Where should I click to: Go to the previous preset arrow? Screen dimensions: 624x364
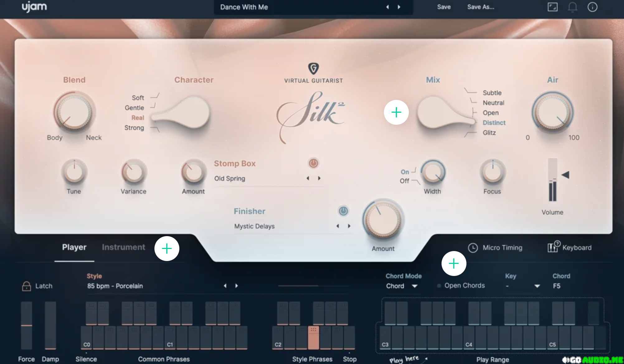coord(388,7)
